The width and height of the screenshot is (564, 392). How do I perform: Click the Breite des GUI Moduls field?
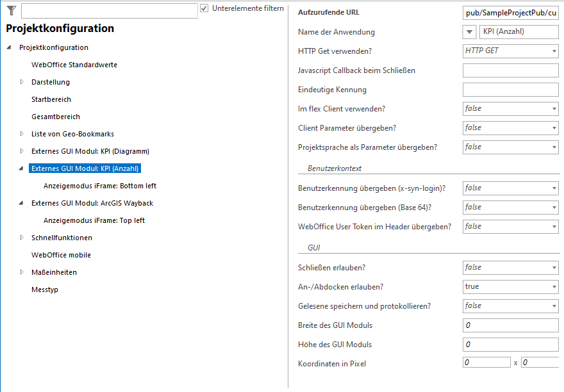(x=510, y=325)
